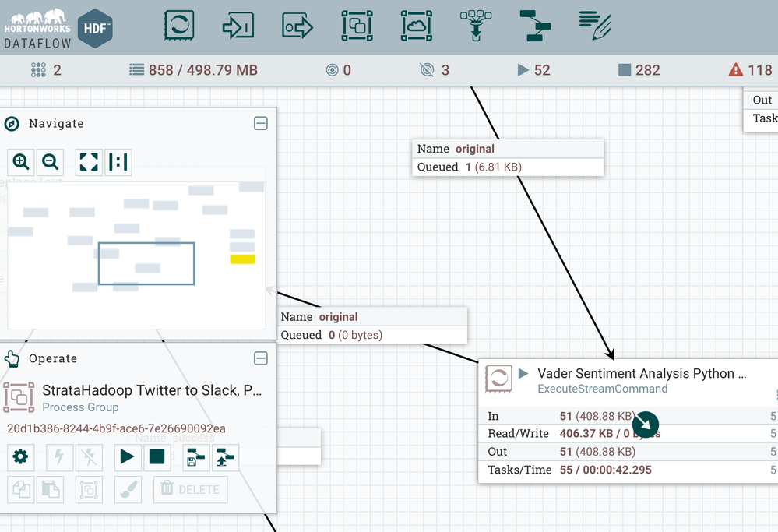Start the process group with play button
Viewport: 778px width, 532px height.
128,457
